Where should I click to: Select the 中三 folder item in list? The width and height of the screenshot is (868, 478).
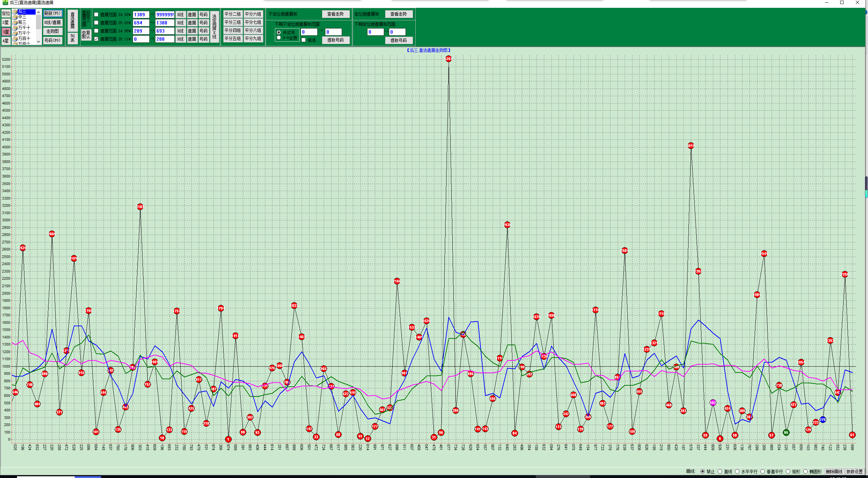pyautogui.click(x=22, y=17)
